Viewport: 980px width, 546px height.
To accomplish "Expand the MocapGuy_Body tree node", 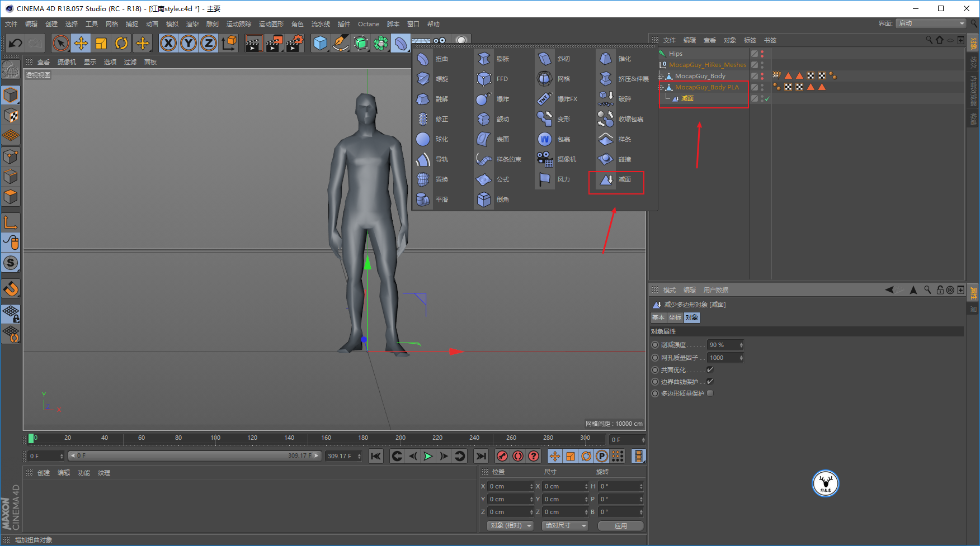I will pos(661,76).
